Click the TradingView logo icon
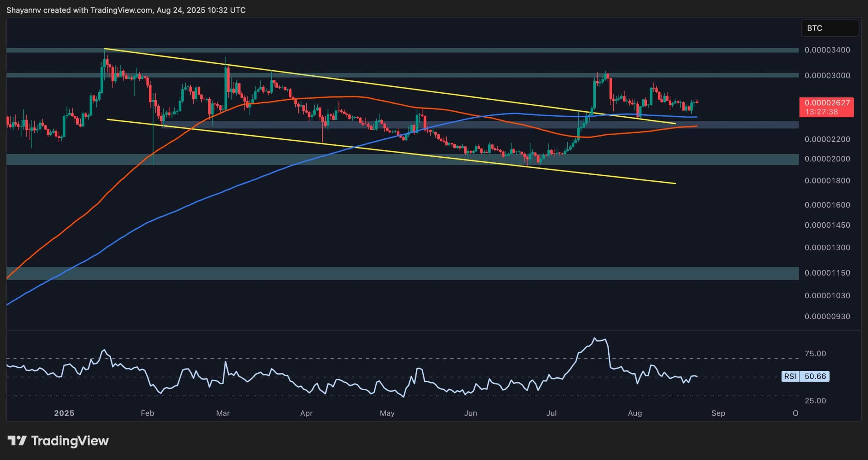 (x=17, y=441)
